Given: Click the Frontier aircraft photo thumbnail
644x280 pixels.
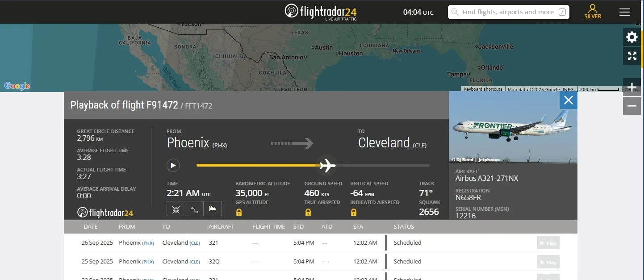Looking at the screenshot, I should pos(513,127).
